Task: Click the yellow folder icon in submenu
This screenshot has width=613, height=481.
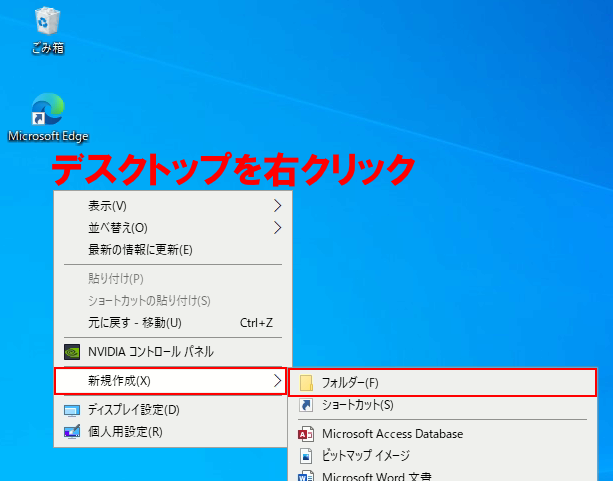Action: [x=306, y=383]
